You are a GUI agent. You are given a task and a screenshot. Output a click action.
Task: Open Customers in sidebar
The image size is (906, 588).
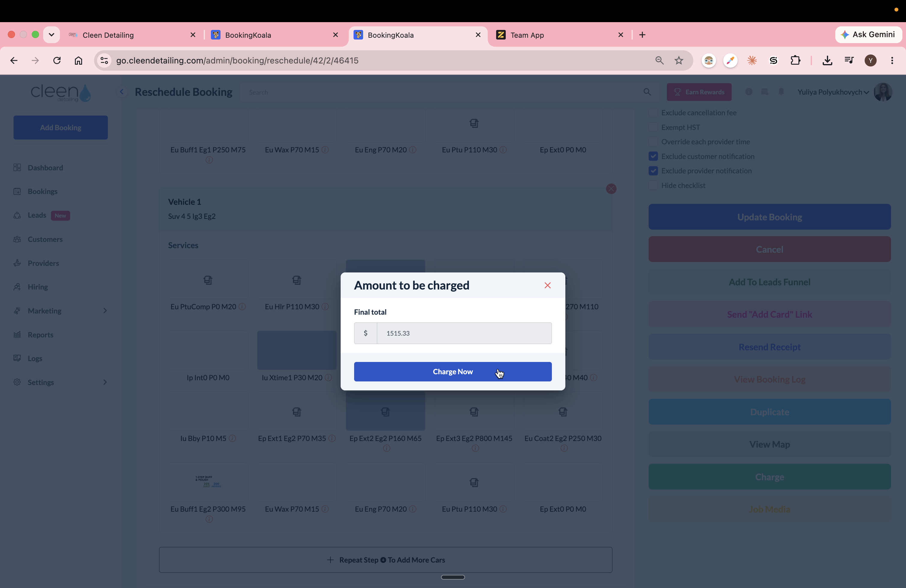pos(45,239)
